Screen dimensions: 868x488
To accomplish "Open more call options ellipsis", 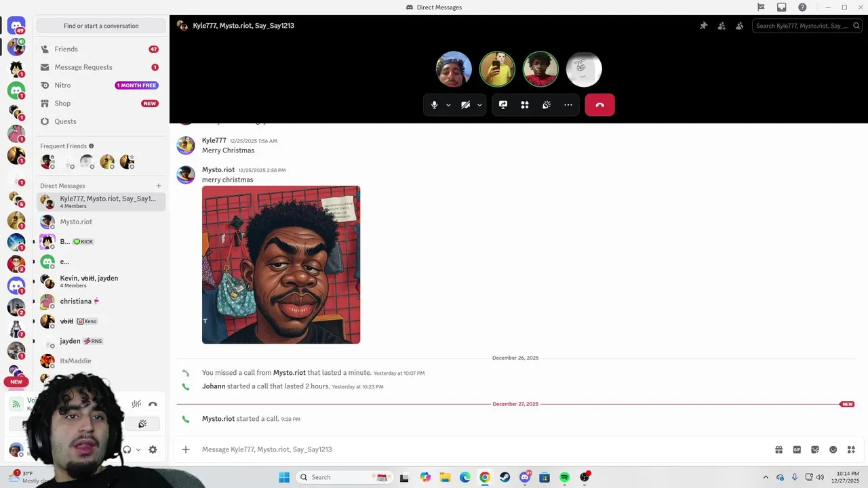I will (x=568, y=105).
